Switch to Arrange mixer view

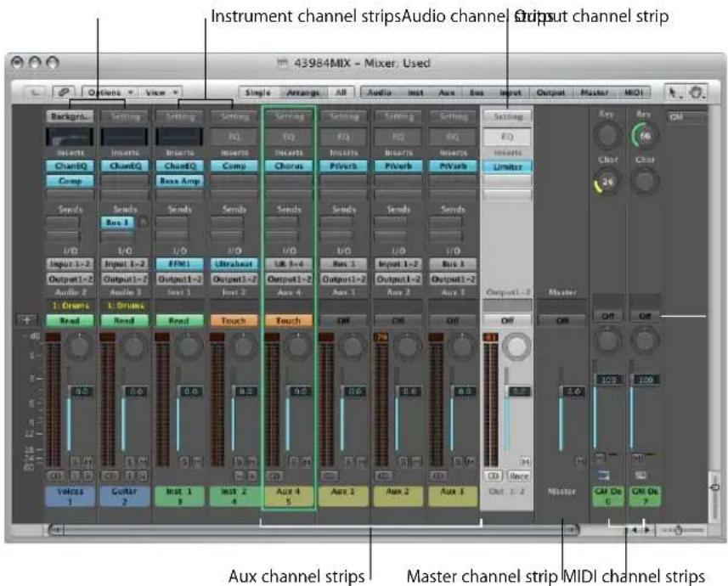click(x=302, y=93)
